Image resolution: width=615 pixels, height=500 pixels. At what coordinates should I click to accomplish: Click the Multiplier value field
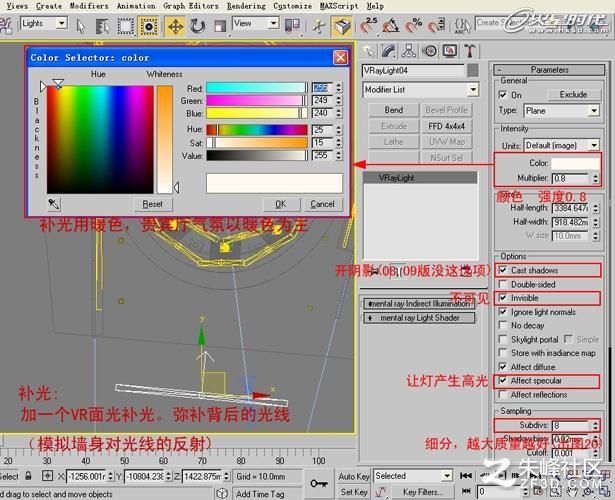click(x=571, y=178)
